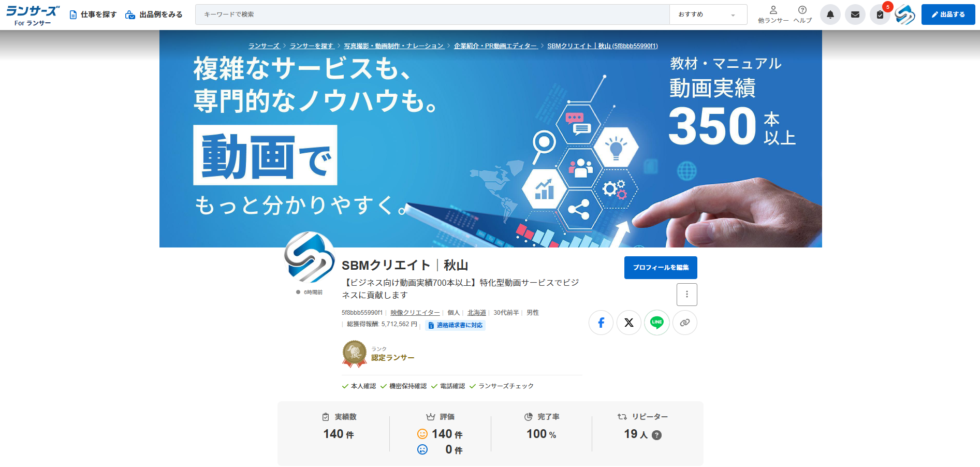
Task: Open the three-dot more options menu
Action: (x=686, y=295)
